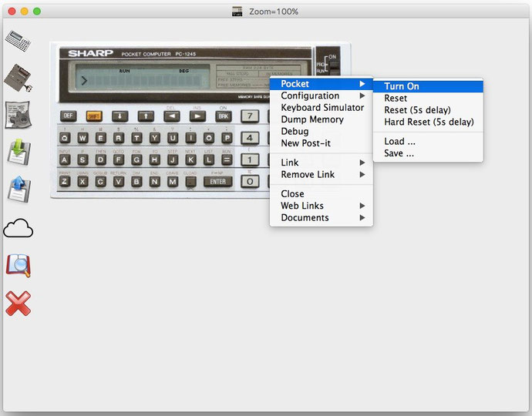Screen dimensions: 532x416
Task: Expand the Configuration submenu
Action: (322, 96)
